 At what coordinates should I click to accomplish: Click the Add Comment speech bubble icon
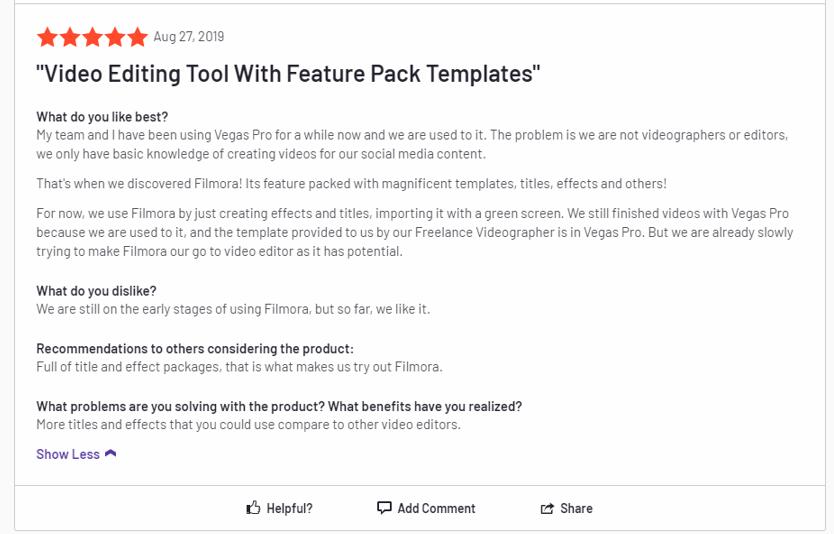point(384,508)
